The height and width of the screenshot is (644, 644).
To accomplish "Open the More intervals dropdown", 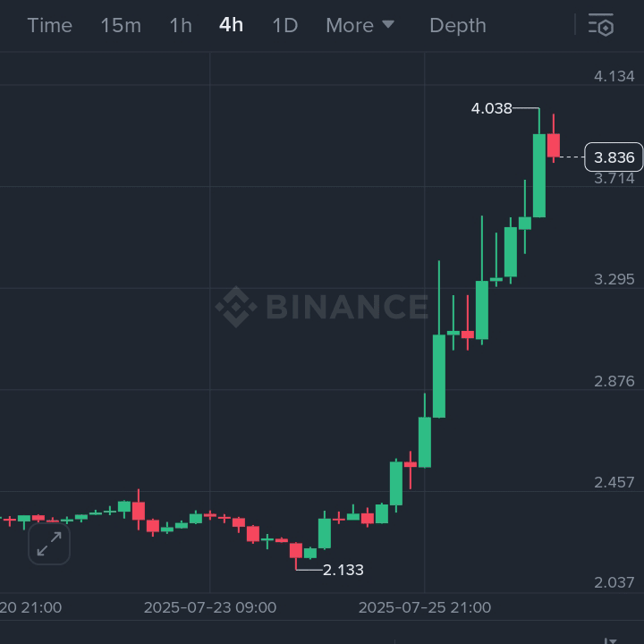I will point(360,25).
